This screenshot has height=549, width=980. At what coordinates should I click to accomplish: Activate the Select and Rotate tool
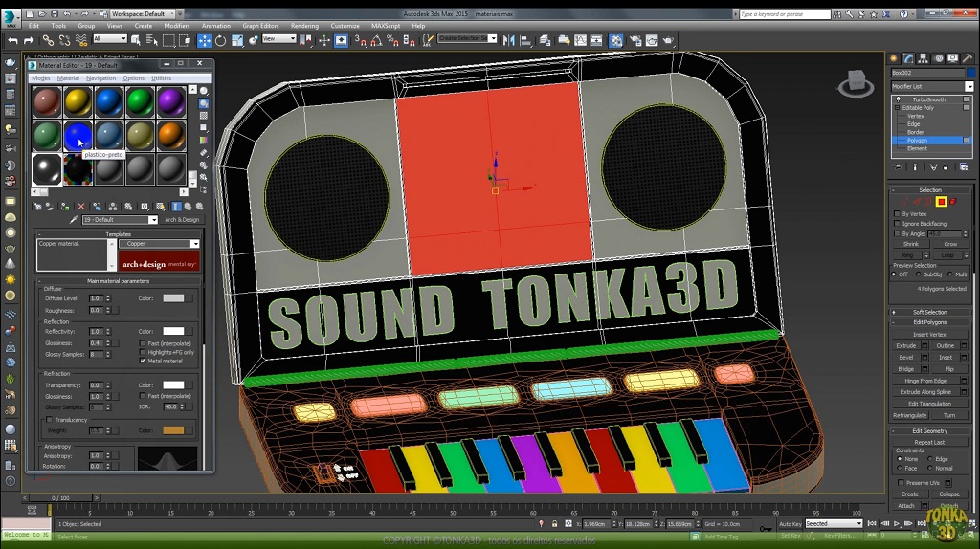(x=221, y=40)
